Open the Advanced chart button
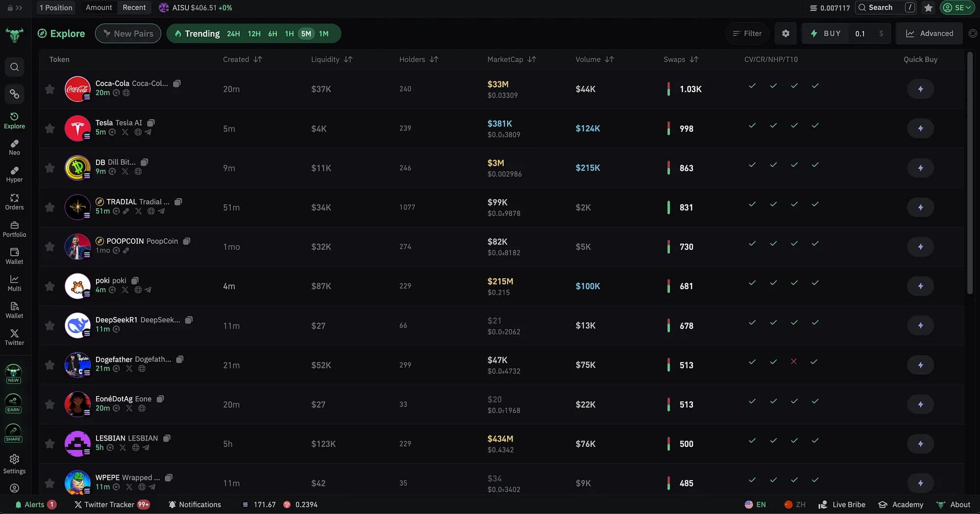 coord(929,33)
